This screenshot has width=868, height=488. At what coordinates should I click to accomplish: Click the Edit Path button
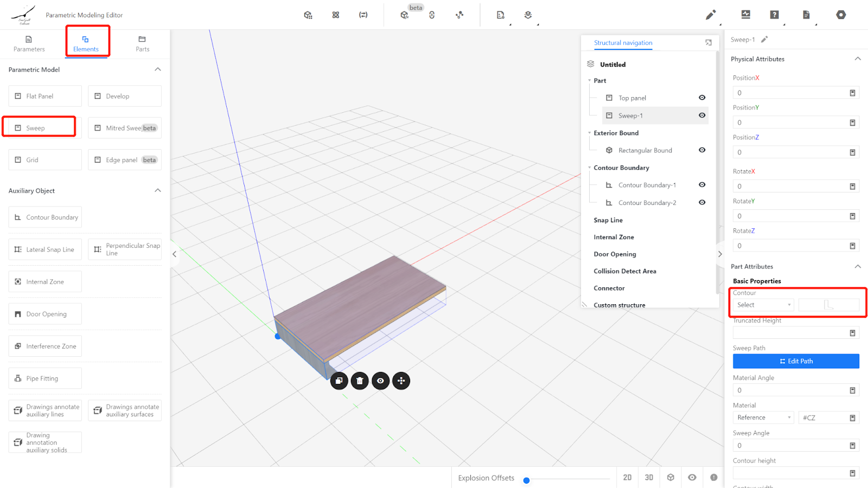pos(796,361)
